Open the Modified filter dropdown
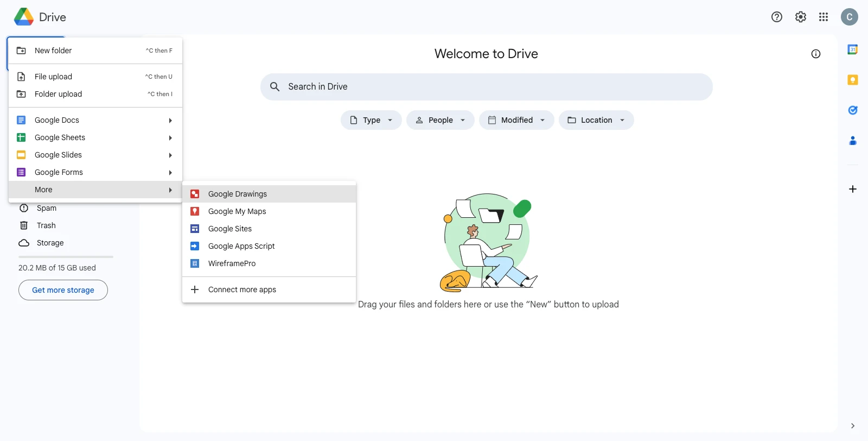This screenshot has height=441, width=868. point(516,120)
